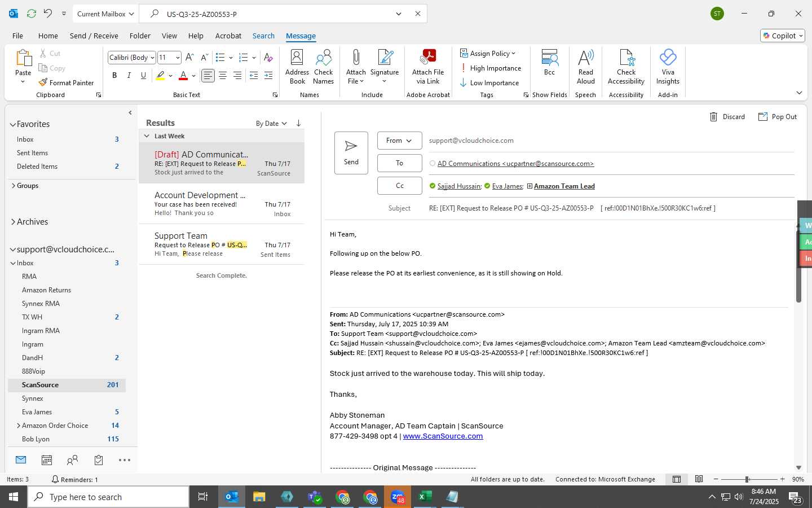Click Attach File via Link (Adobe Acrobat)

[x=428, y=67]
